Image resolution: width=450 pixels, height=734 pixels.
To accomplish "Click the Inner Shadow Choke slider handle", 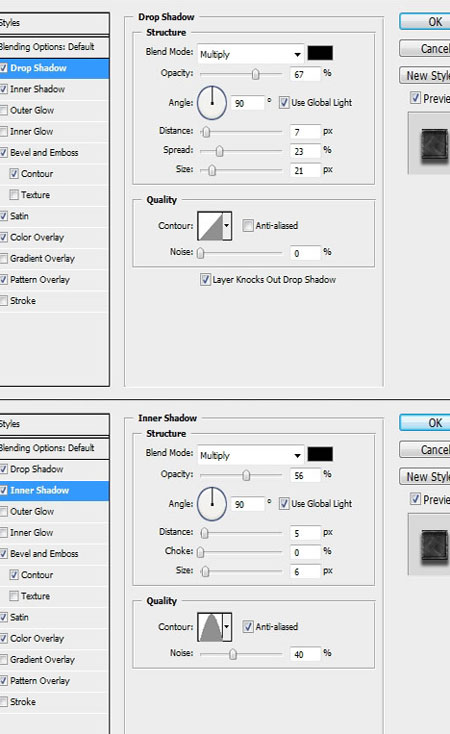I will point(200,552).
